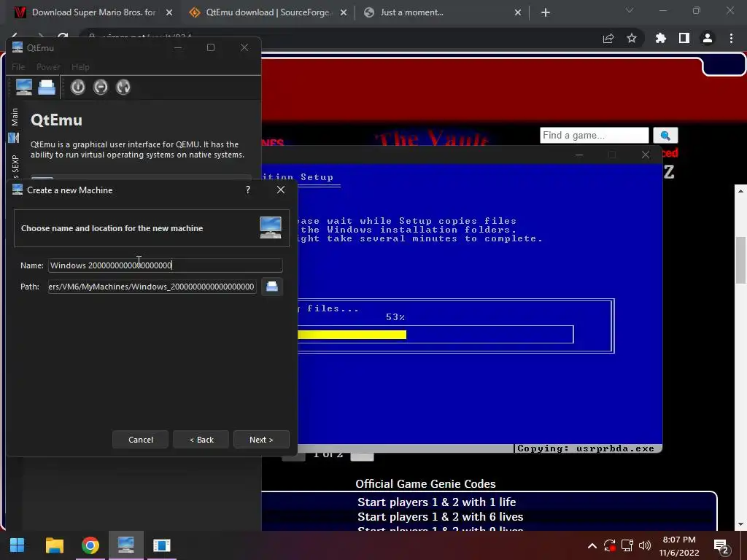747x560 pixels.
Task: Click the sync update tray icon
Action: click(x=609, y=545)
